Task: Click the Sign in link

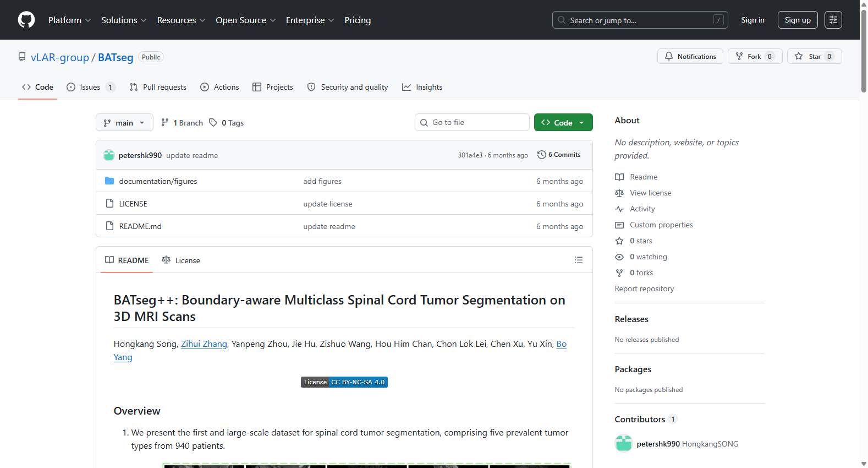Action: (x=752, y=20)
